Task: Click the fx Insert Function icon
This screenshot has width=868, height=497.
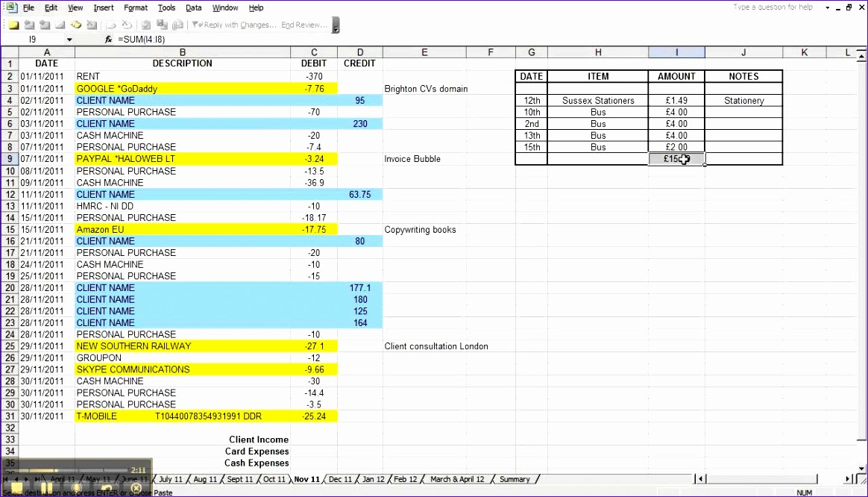Action: pos(109,40)
